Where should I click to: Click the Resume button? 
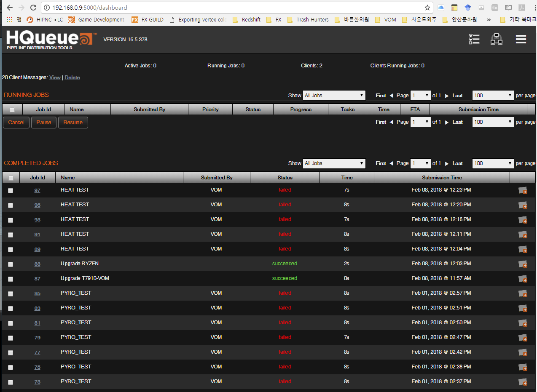click(73, 123)
